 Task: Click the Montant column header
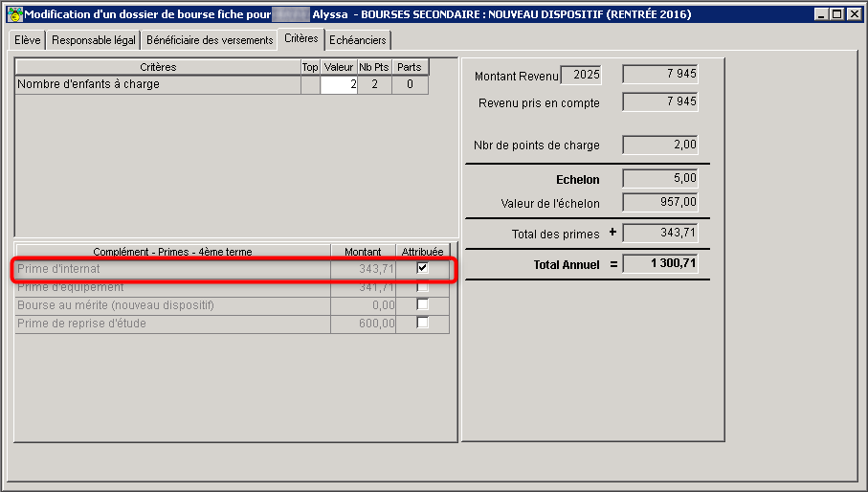pos(363,252)
